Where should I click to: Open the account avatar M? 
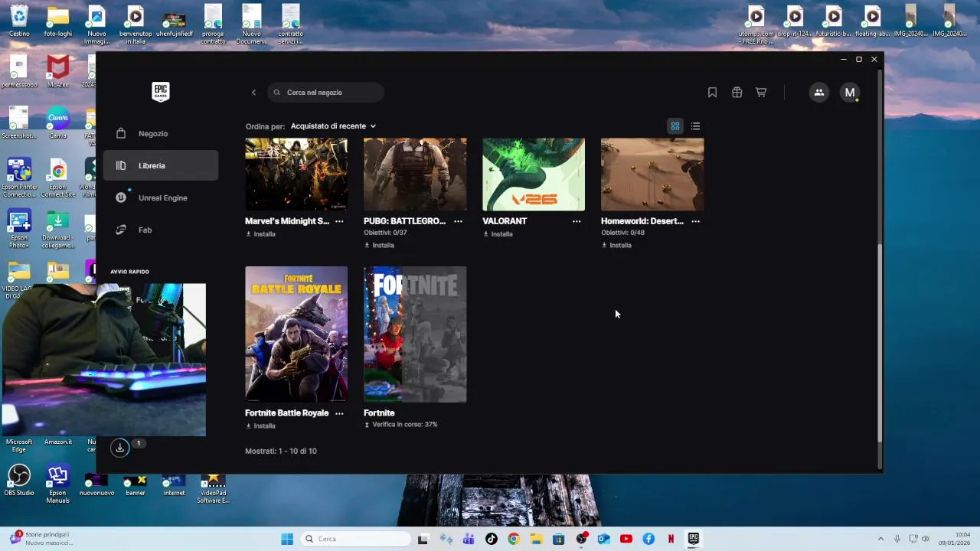[x=850, y=93]
